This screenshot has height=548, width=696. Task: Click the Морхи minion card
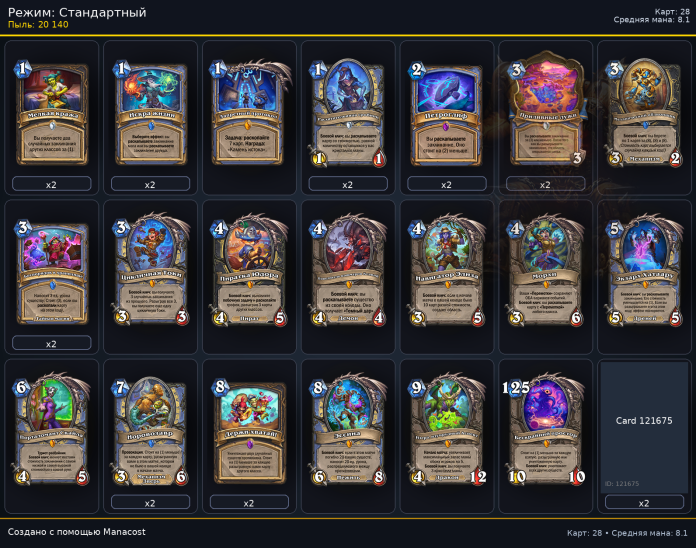point(546,271)
